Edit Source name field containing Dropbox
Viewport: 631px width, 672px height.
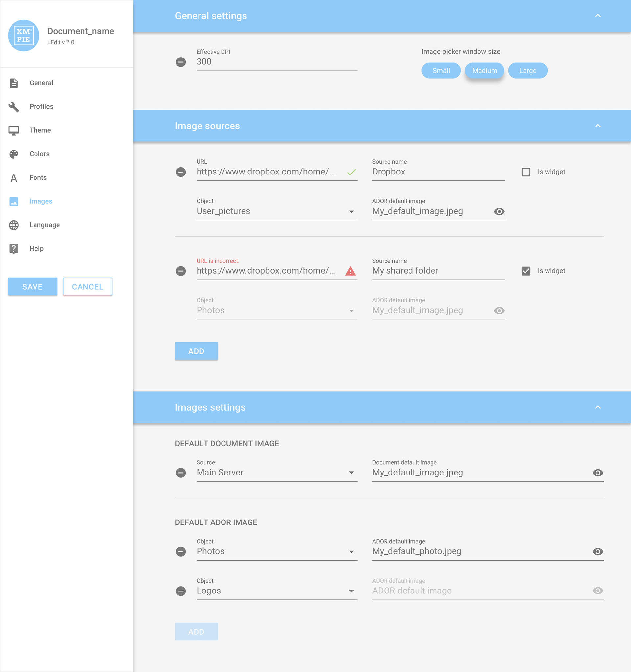coord(439,172)
